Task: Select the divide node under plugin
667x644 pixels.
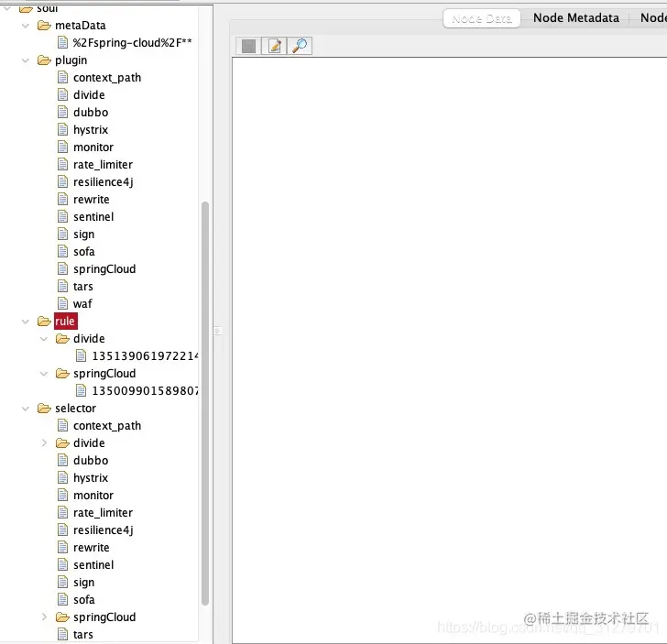Action: click(89, 95)
